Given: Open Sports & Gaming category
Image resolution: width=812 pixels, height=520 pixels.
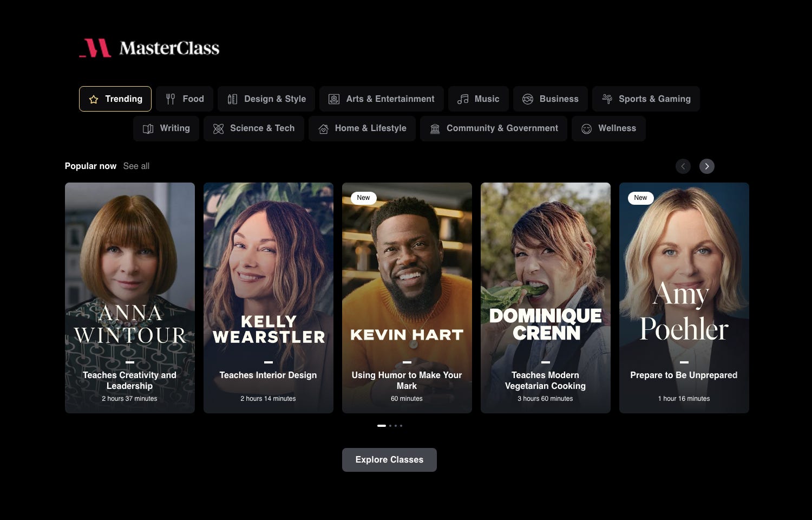Looking at the screenshot, I should pyautogui.click(x=646, y=99).
